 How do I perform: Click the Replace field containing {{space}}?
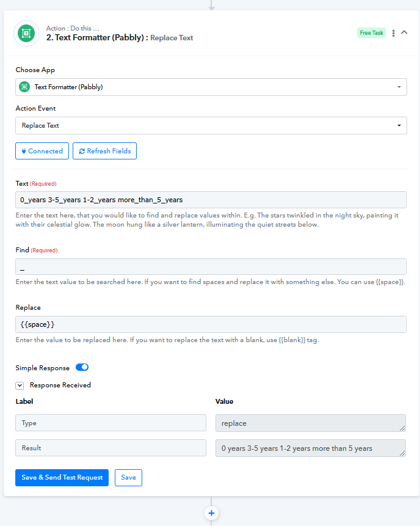pos(211,324)
